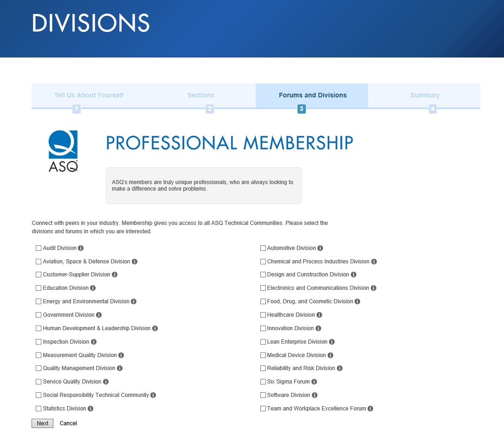Open info icon for Audit Division
504x435 pixels.
pyautogui.click(x=81, y=248)
